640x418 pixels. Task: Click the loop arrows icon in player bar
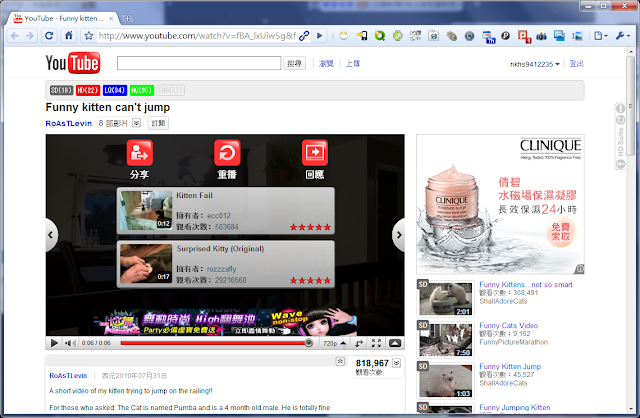pos(359,343)
